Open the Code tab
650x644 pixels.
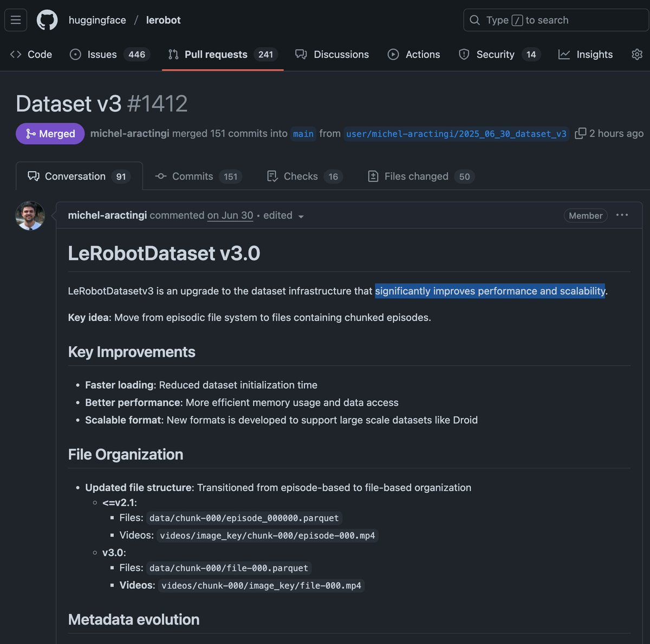31,54
